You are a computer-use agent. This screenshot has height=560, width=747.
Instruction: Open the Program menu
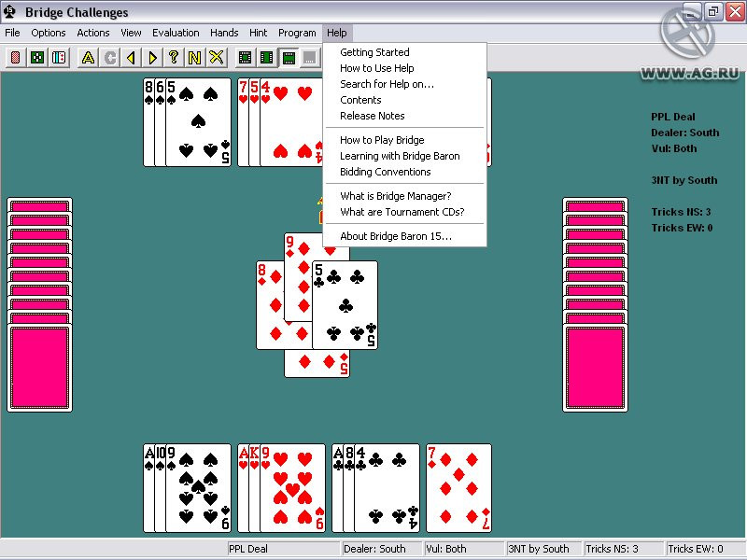click(297, 33)
